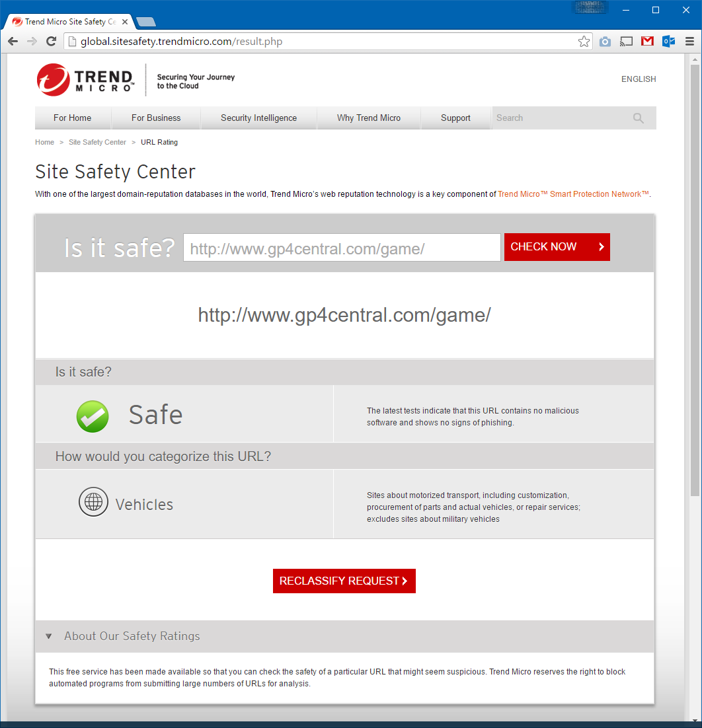Click the CHECK NOW button
Viewport: 702px width, 728px height.
coord(557,247)
